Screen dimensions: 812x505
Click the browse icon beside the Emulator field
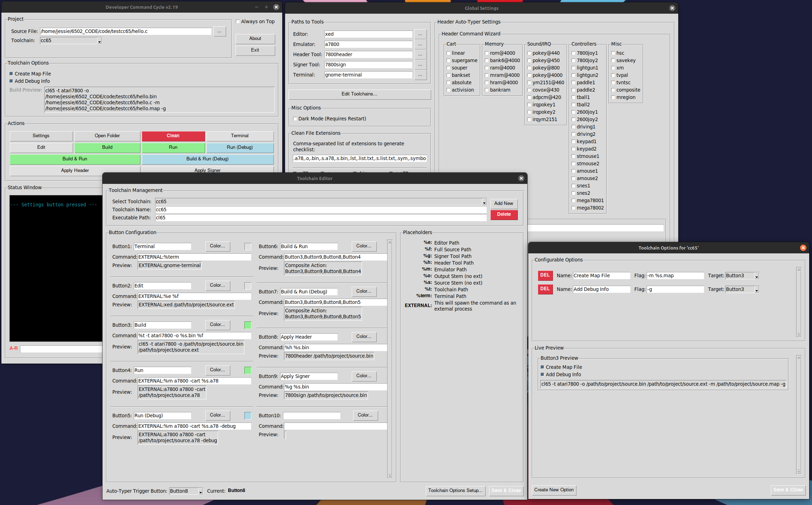pyautogui.click(x=420, y=44)
